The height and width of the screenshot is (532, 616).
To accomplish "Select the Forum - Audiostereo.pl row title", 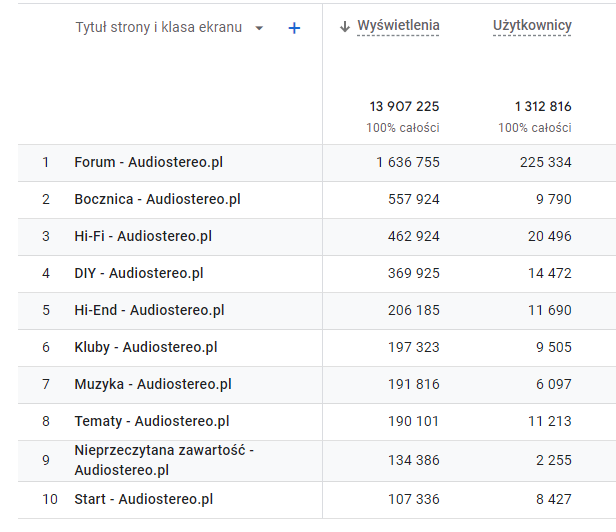I will point(148,162).
